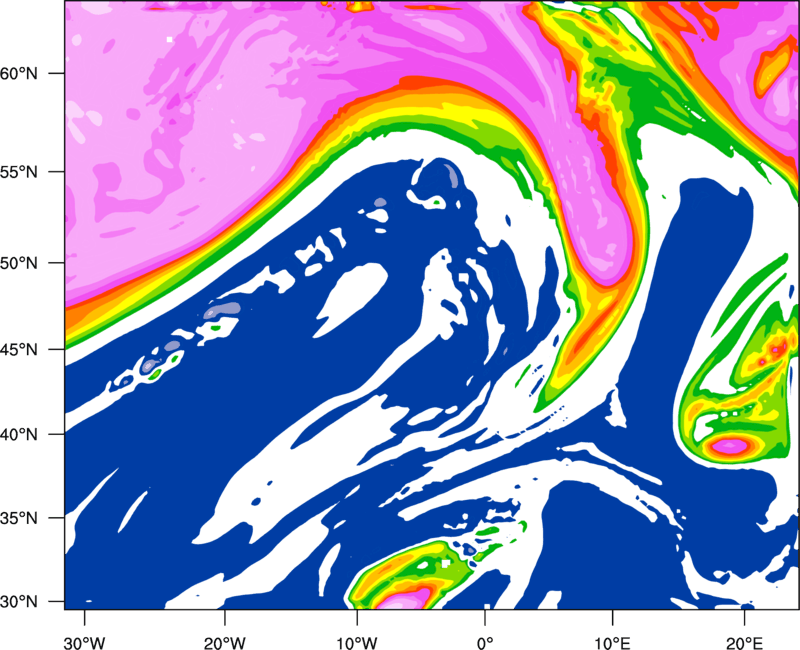Click the 20°W longitude label
Viewport: 800px width, 650px height.
tap(224, 643)
